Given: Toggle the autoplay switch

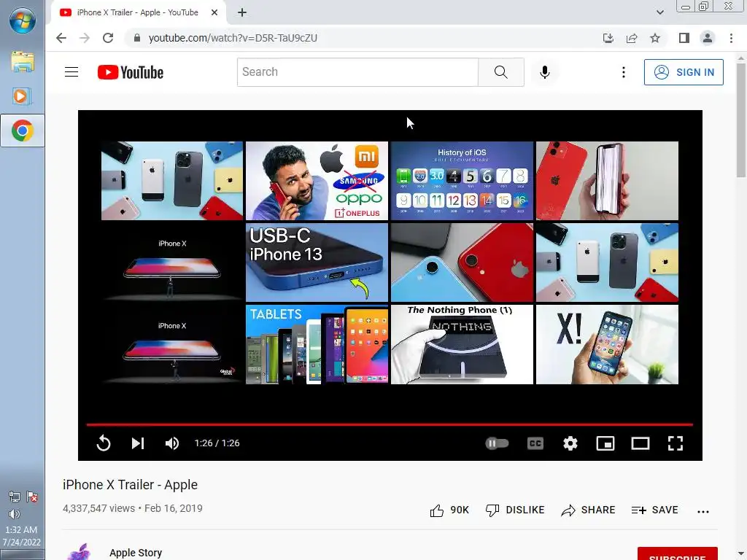Looking at the screenshot, I should 496,443.
